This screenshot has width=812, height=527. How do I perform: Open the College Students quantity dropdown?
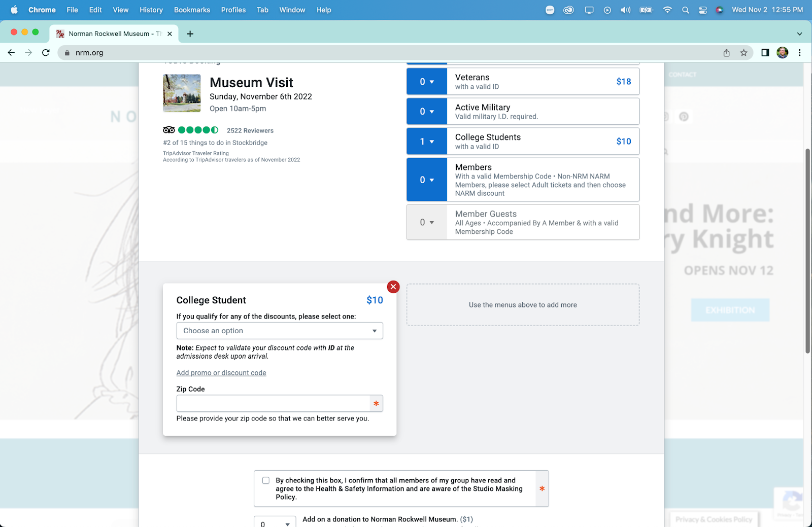(427, 142)
